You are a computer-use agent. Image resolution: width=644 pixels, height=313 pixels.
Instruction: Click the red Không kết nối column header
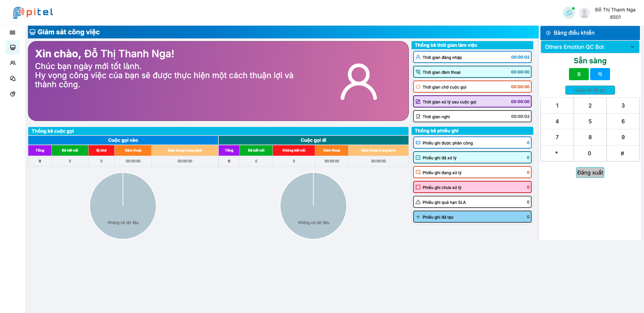(294, 150)
